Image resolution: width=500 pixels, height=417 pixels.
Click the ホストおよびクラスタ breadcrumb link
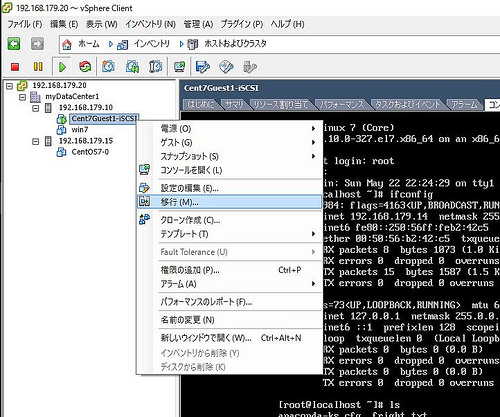click(x=235, y=44)
